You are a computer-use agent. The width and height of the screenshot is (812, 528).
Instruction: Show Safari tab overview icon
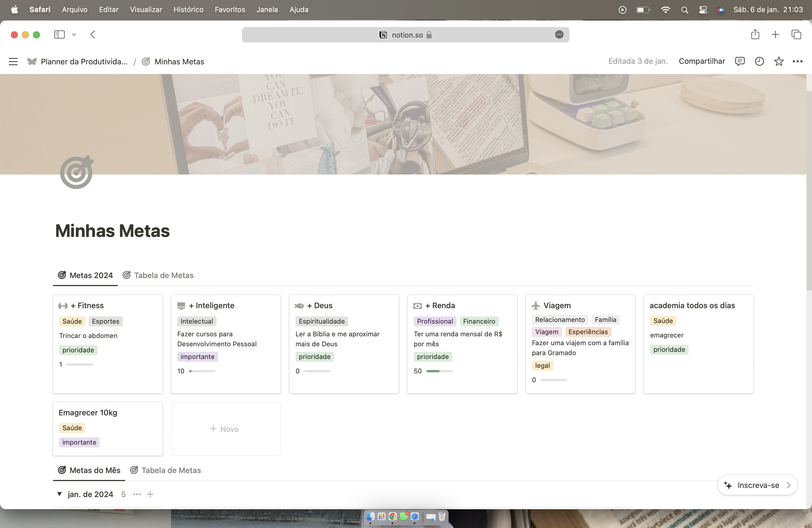[x=796, y=35]
